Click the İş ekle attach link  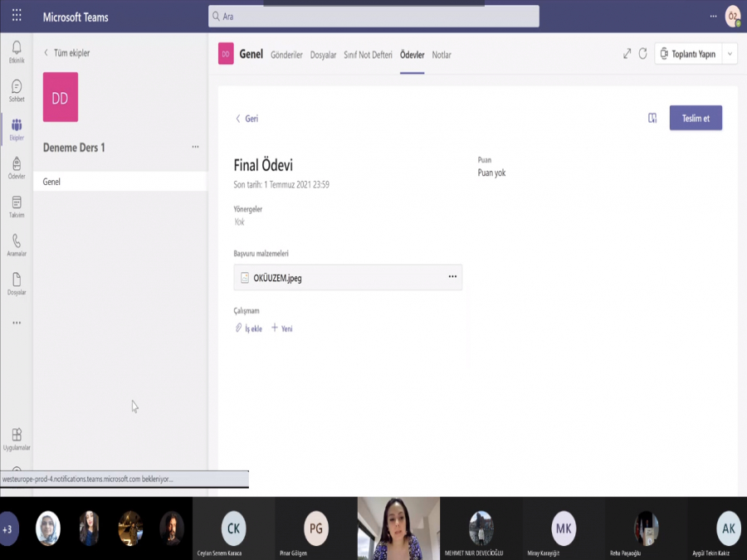pyautogui.click(x=249, y=329)
